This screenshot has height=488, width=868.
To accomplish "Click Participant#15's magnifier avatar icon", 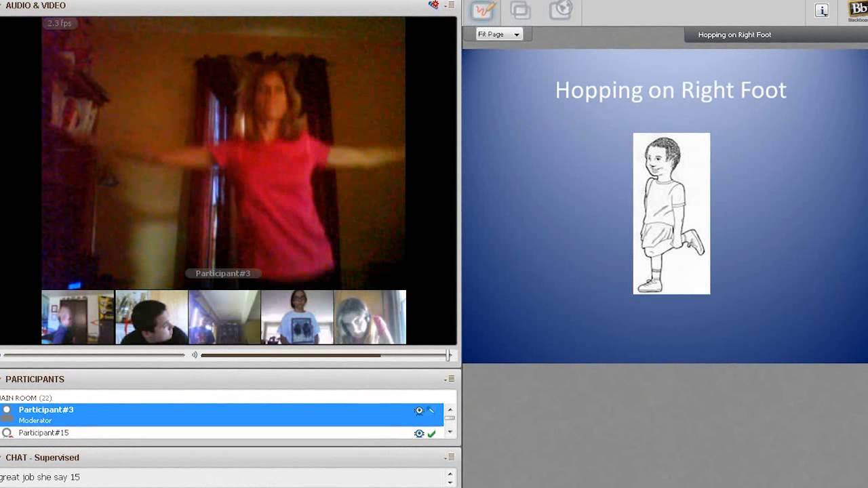I will tap(7, 433).
